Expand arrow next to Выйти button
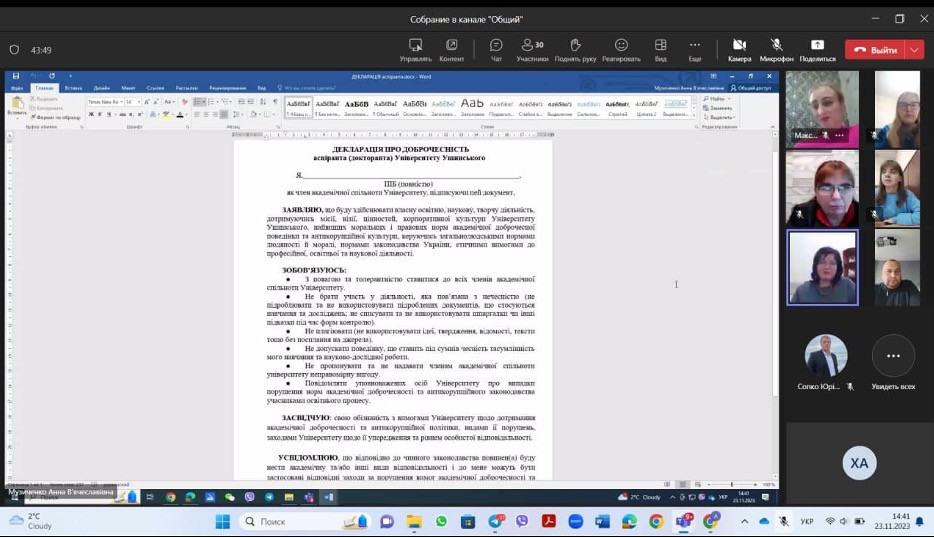The image size is (934, 538). pos(915,49)
